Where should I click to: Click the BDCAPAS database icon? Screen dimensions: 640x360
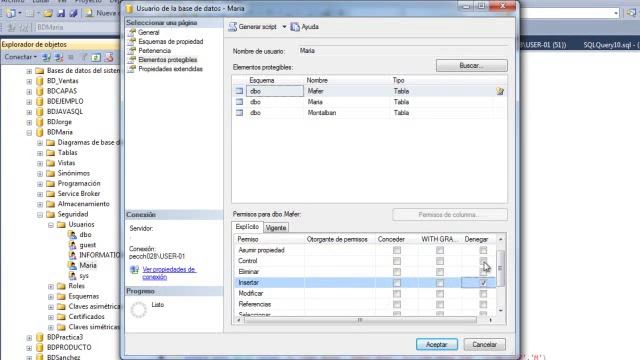[40, 91]
